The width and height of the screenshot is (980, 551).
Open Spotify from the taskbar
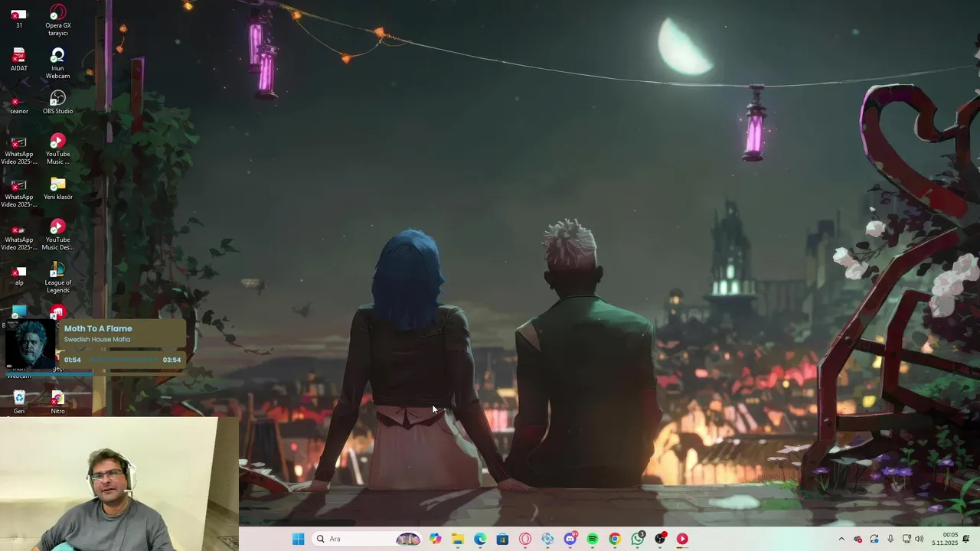point(593,539)
